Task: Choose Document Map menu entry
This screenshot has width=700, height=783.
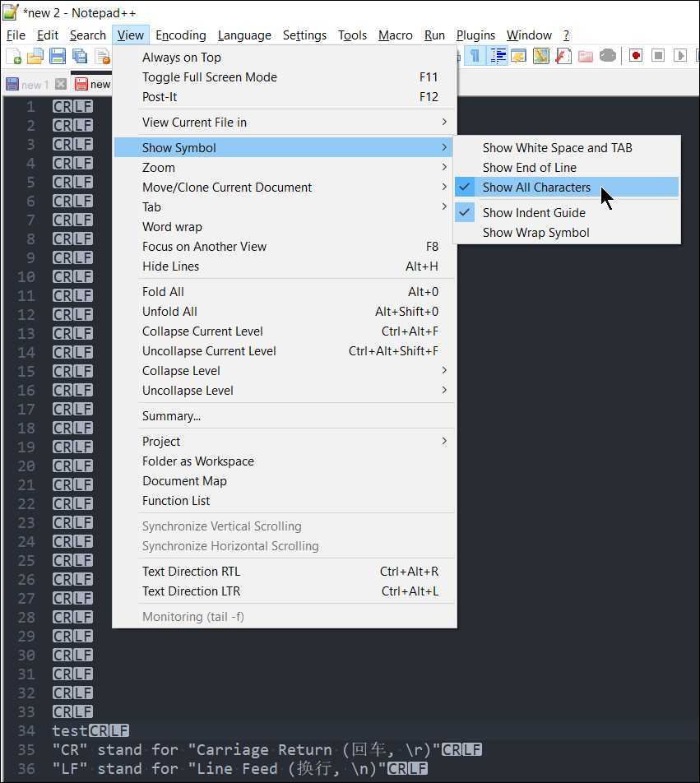Action: point(285,481)
